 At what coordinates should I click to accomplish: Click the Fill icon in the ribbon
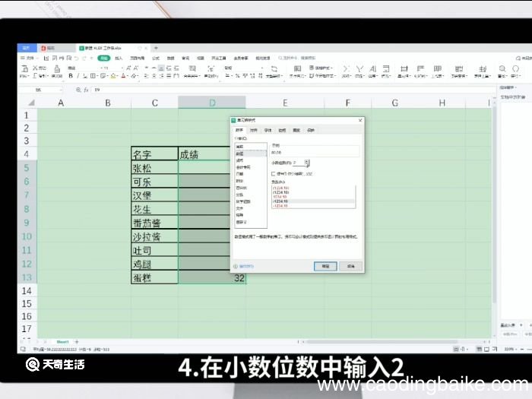click(386, 68)
